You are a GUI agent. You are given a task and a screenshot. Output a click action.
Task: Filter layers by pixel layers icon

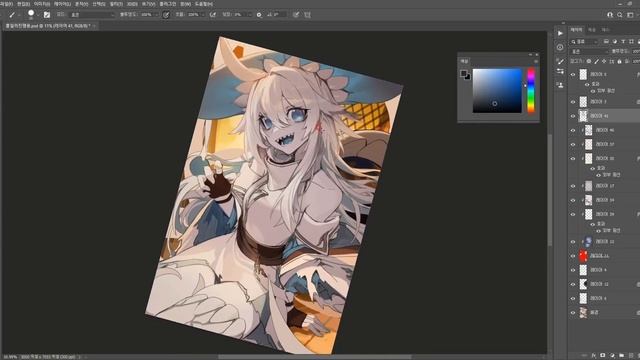click(606, 42)
